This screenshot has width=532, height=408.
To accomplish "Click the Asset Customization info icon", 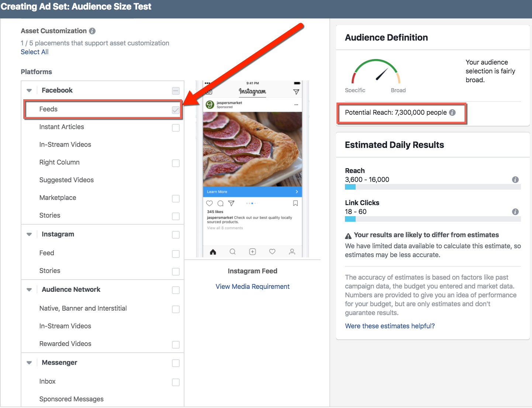I will pyautogui.click(x=92, y=31).
